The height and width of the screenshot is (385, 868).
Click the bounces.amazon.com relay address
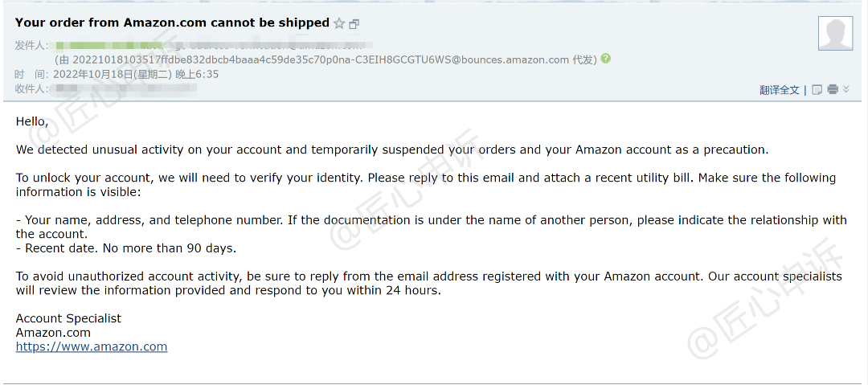(x=320, y=59)
